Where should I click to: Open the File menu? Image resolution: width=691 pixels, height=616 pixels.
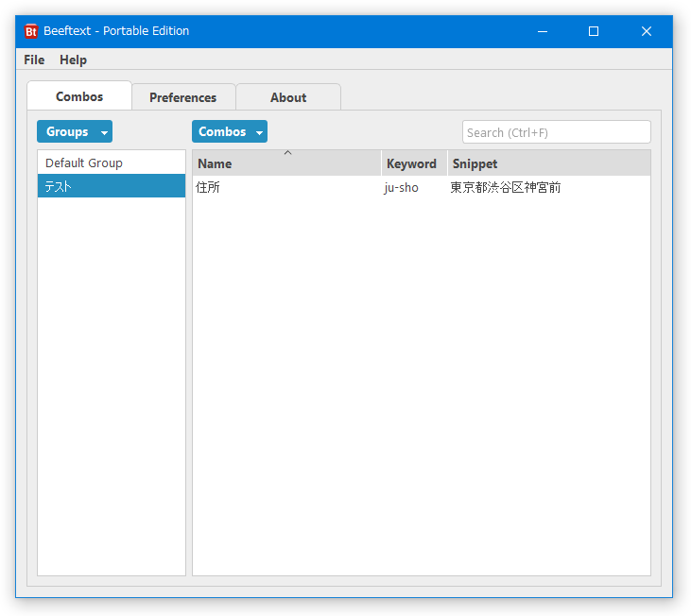[34, 60]
